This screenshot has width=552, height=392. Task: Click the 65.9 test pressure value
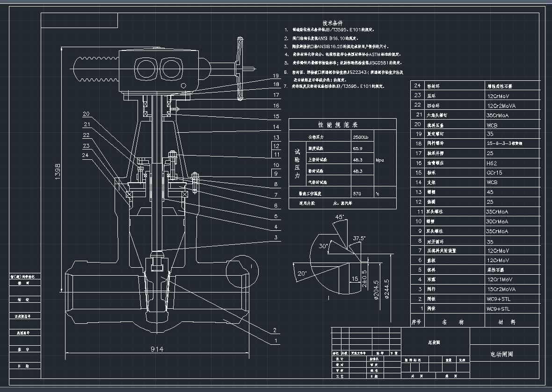(357, 149)
